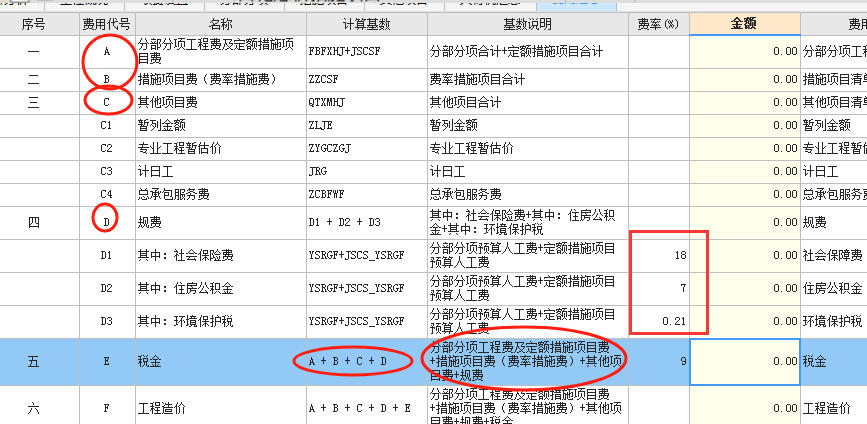Image resolution: width=867 pixels, height=424 pixels.
Task: Click base description 其他项目合计
Action: [527, 102]
